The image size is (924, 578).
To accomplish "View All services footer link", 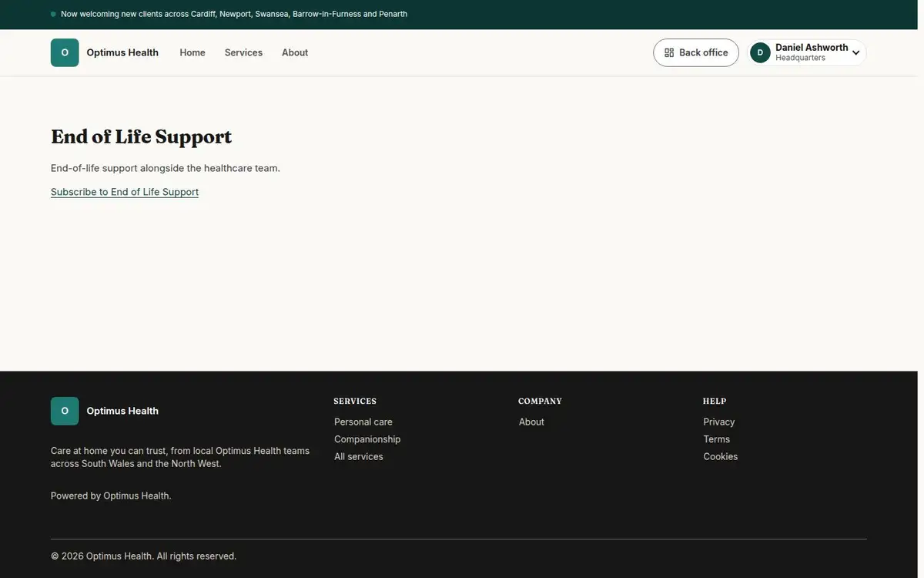I will click(x=359, y=456).
